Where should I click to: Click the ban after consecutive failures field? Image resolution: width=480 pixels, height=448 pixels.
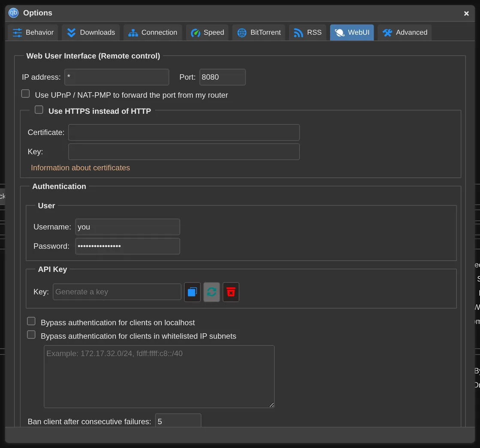178,421
